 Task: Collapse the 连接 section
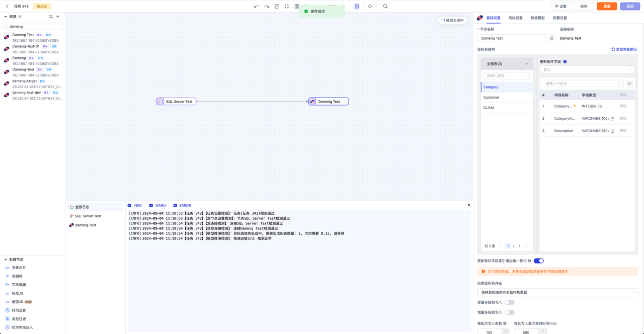coord(6,17)
